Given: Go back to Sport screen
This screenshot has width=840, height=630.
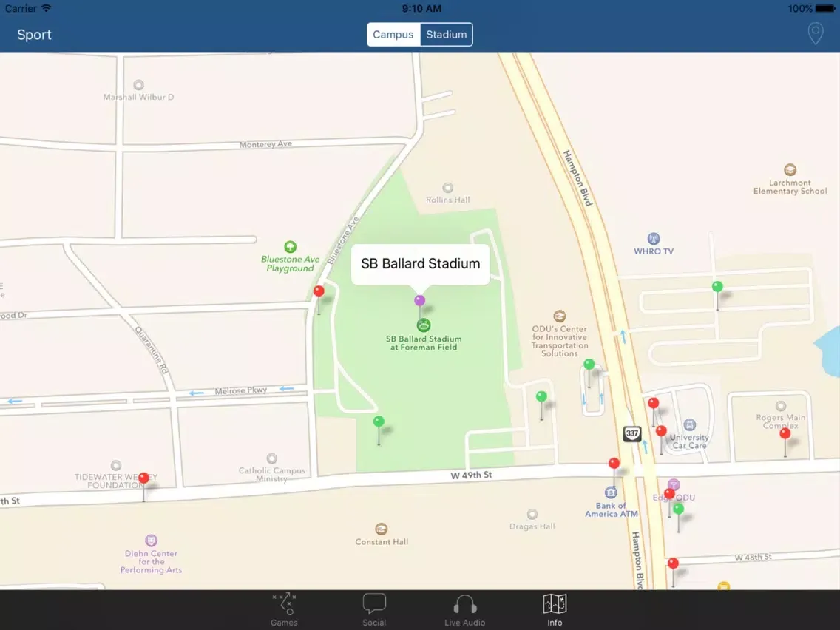Looking at the screenshot, I should click(x=34, y=35).
